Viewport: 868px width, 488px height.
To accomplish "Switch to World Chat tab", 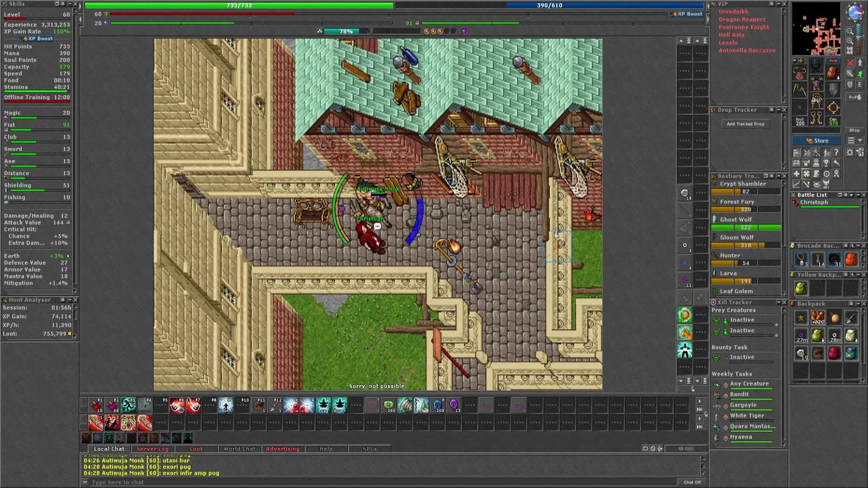I will (x=239, y=449).
